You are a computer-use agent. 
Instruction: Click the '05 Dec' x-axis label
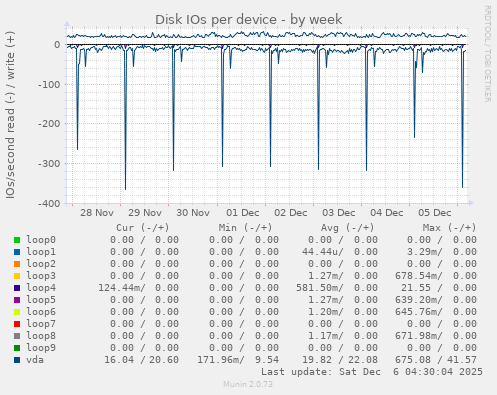tap(435, 213)
